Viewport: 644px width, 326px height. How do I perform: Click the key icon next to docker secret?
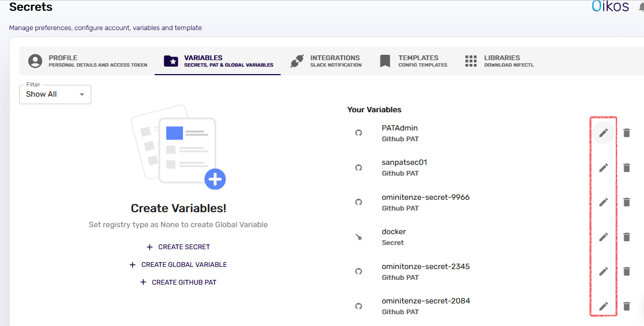pos(358,237)
